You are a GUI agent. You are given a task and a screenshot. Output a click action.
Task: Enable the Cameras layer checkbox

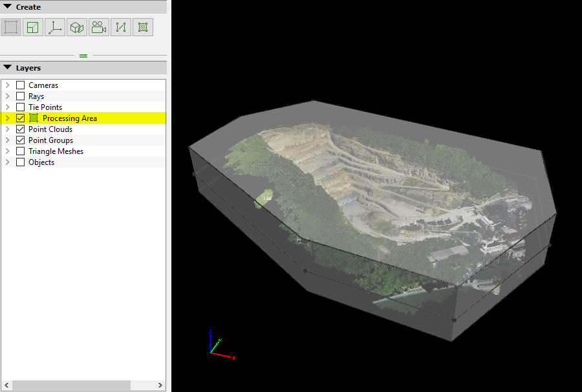(21, 85)
